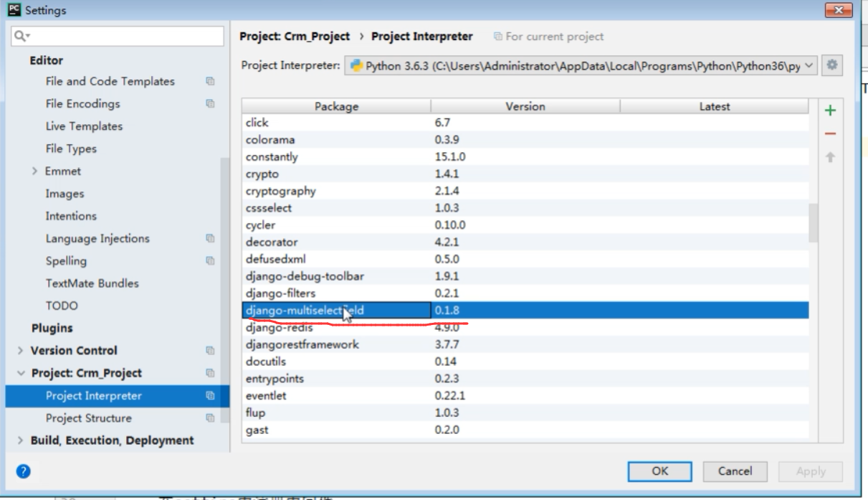Select the django-redis package row
Viewport: 868px width, 500px height.
pyautogui.click(x=525, y=328)
